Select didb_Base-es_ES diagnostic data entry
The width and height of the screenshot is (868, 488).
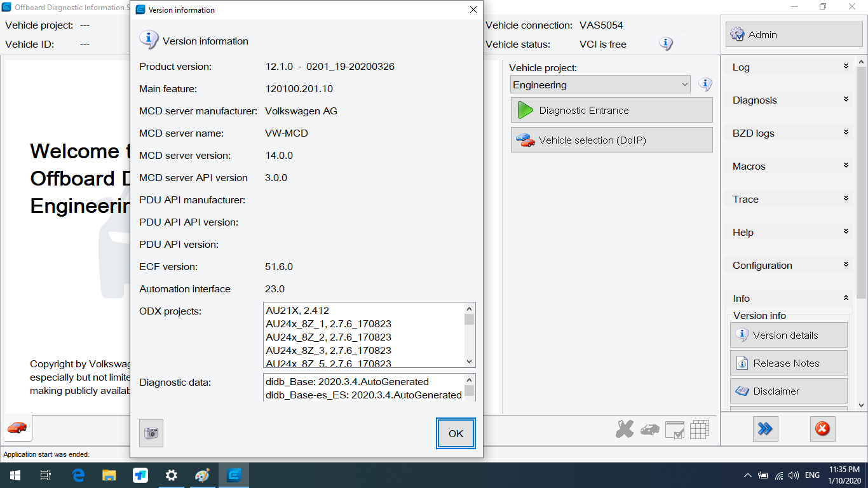pos(363,395)
